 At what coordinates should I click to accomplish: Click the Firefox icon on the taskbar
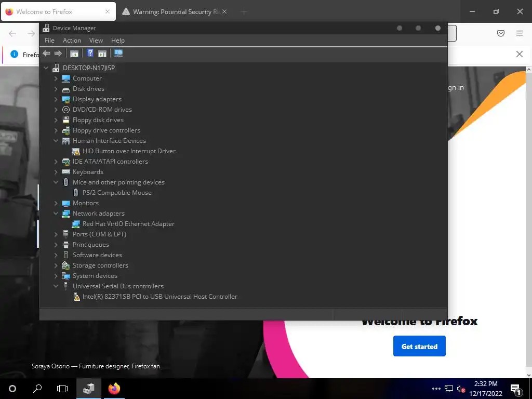pos(114,389)
